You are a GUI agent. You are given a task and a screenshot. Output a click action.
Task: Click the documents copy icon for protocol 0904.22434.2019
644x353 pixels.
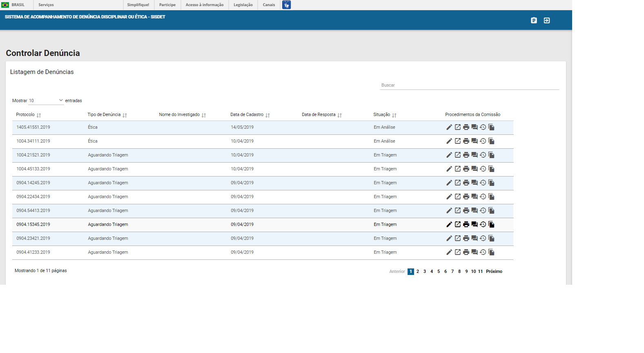coord(491,197)
